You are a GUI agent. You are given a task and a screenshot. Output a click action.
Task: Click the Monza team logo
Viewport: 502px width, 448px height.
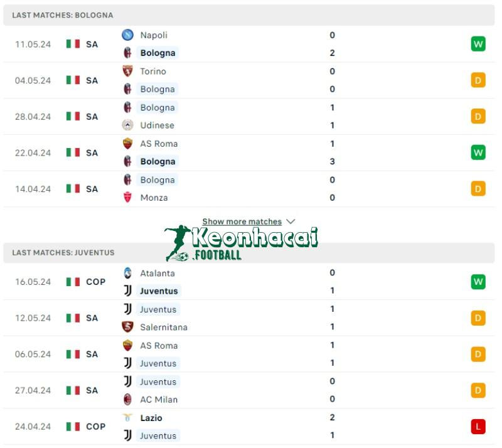pyautogui.click(x=128, y=198)
